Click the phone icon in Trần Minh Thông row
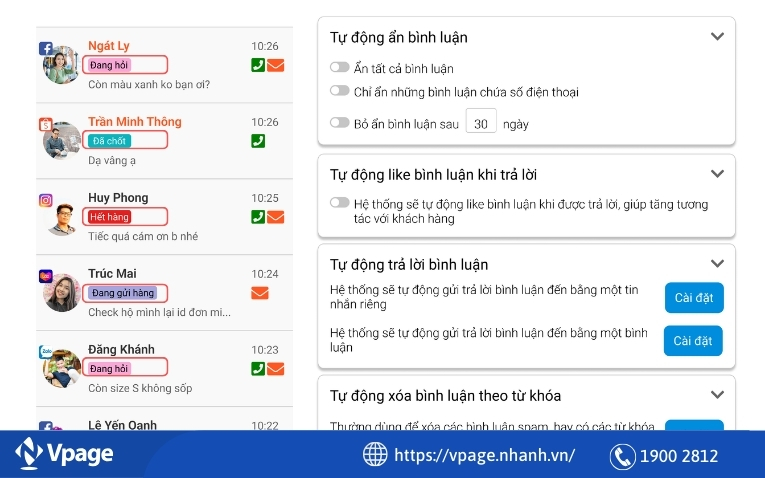This screenshot has width=765, height=478. [258, 141]
